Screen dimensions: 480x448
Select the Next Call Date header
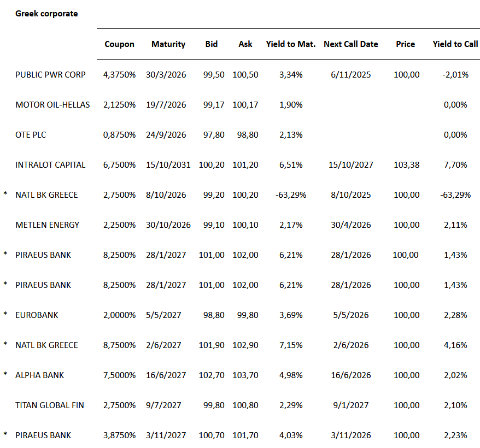tap(350, 44)
